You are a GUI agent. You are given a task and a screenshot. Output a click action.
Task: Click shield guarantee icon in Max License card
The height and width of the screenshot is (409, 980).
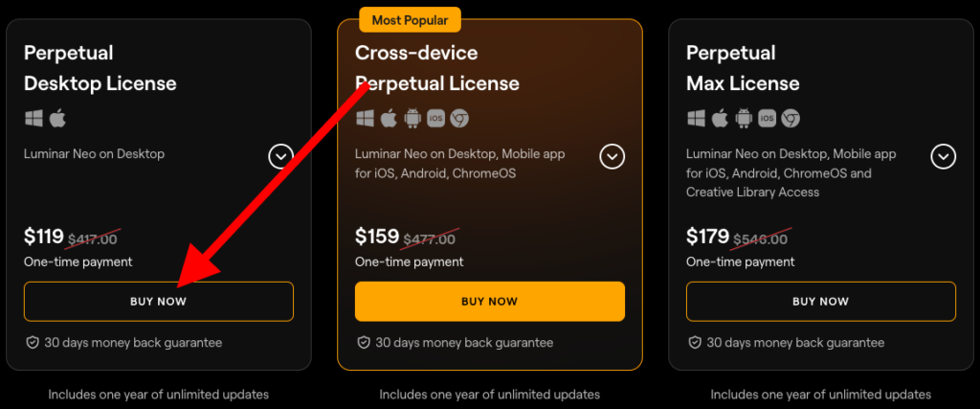click(x=695, y=342)
